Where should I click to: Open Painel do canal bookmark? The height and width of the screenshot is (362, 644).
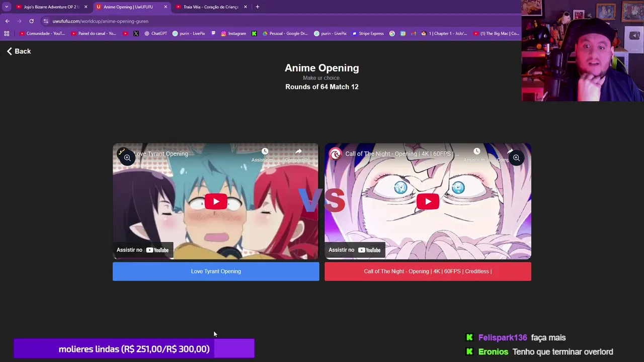(94, 34)
